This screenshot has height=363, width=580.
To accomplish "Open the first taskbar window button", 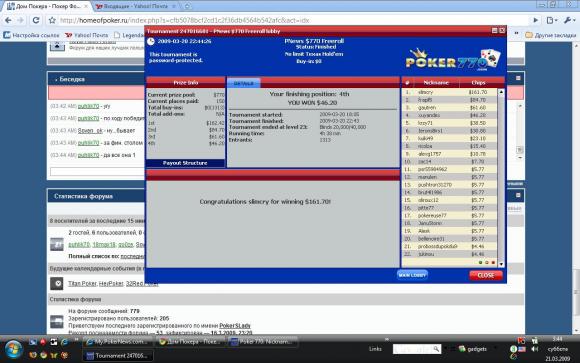I will (118, 342).
